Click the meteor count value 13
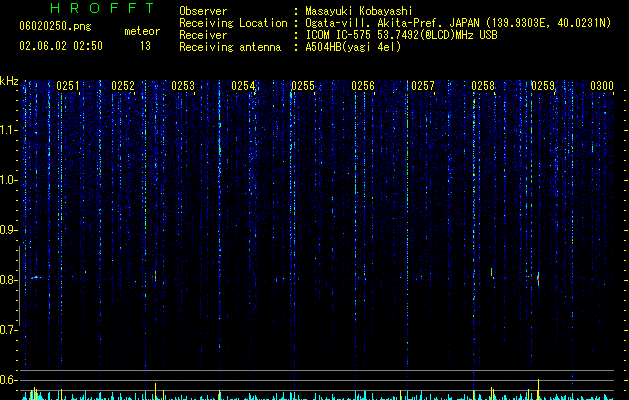629x400 pixels. pyautogui.click(x=145, y=46)
